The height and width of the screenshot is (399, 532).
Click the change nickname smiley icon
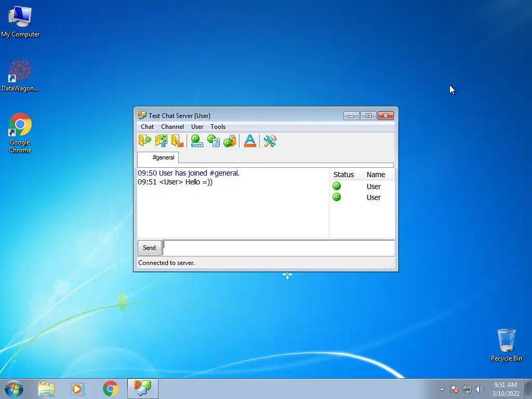click(x=197, y=140)
